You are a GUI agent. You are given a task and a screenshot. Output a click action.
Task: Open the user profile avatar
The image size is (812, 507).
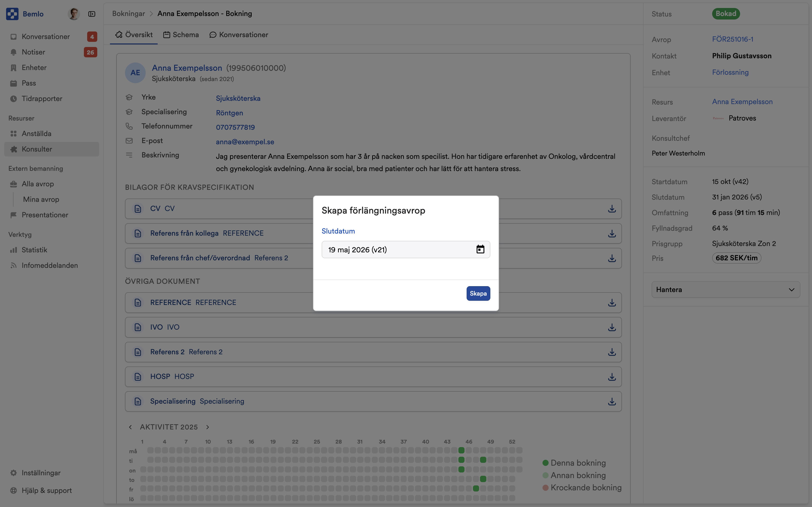click(x=74, y=14)
